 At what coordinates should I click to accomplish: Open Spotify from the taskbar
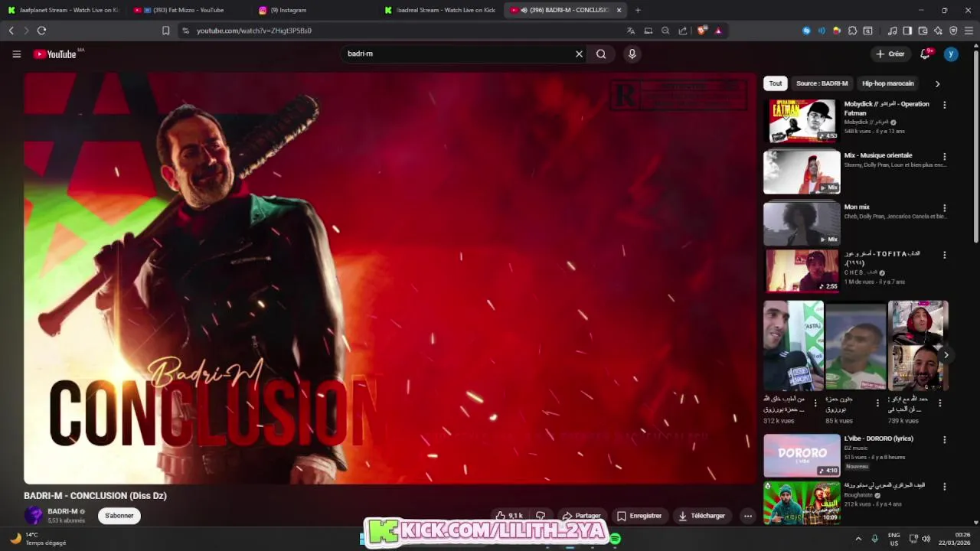[616, 539]
